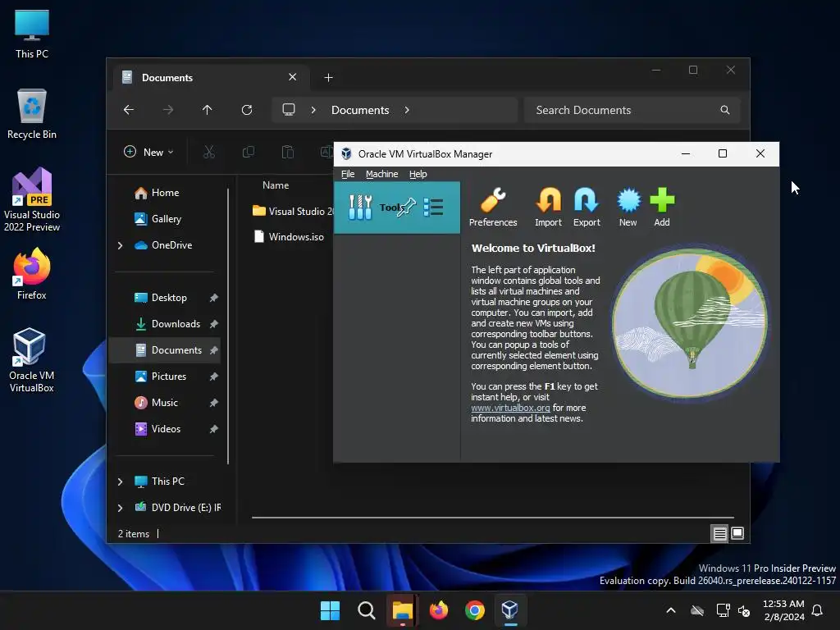Click the Import appliance icon
This screenshot has height=630, width=840.
click(x=548, y=207)
